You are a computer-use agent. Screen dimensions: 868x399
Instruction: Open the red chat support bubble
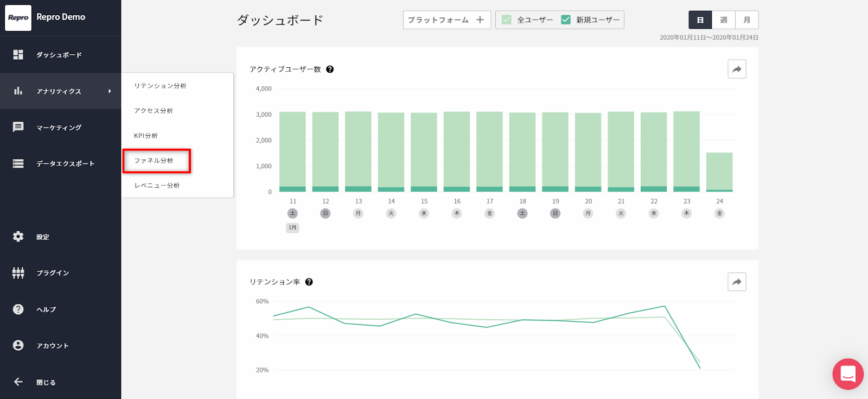(x=848, y=374)
